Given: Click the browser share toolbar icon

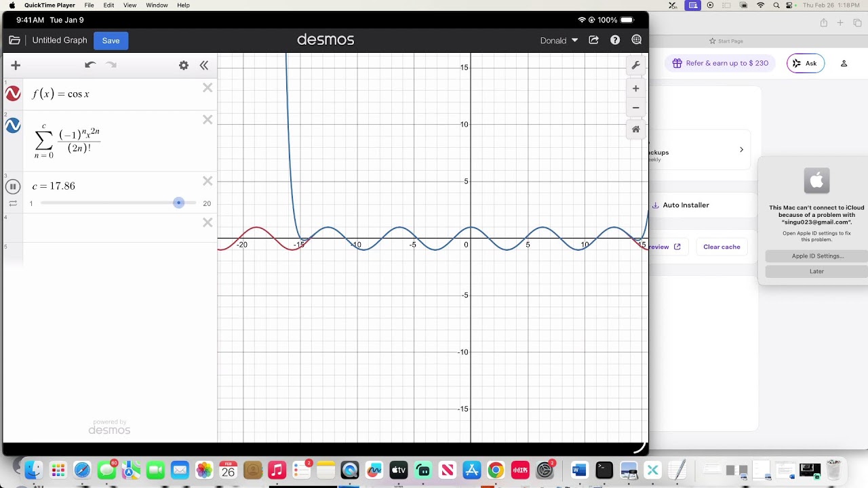Looking at the screenshot, I should click(824, 23).
